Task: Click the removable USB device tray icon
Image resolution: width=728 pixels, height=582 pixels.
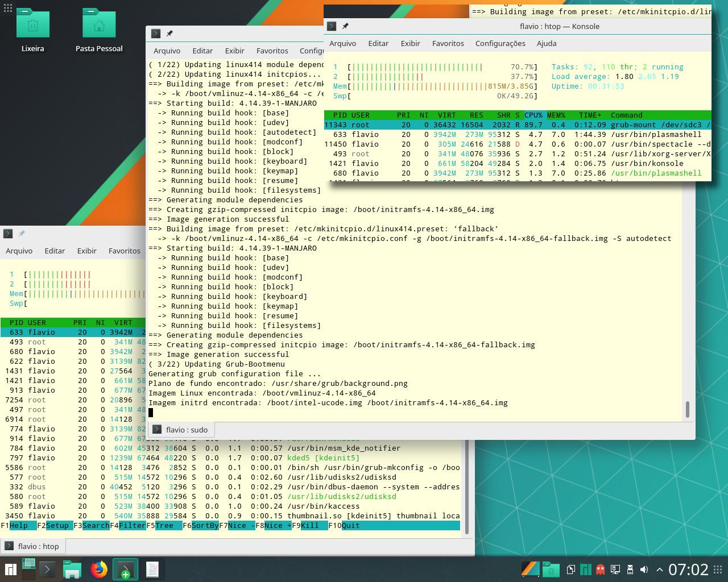Action: 630,569
